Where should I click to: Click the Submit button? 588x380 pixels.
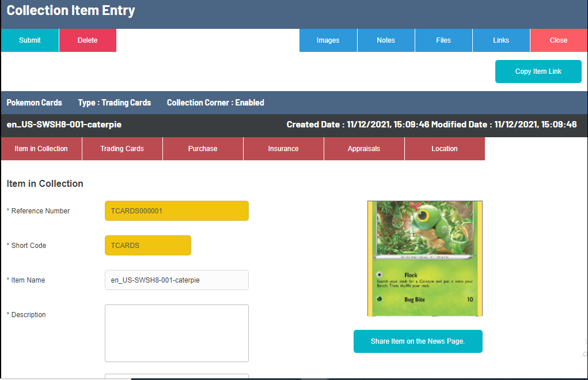[x=30, y=40]
